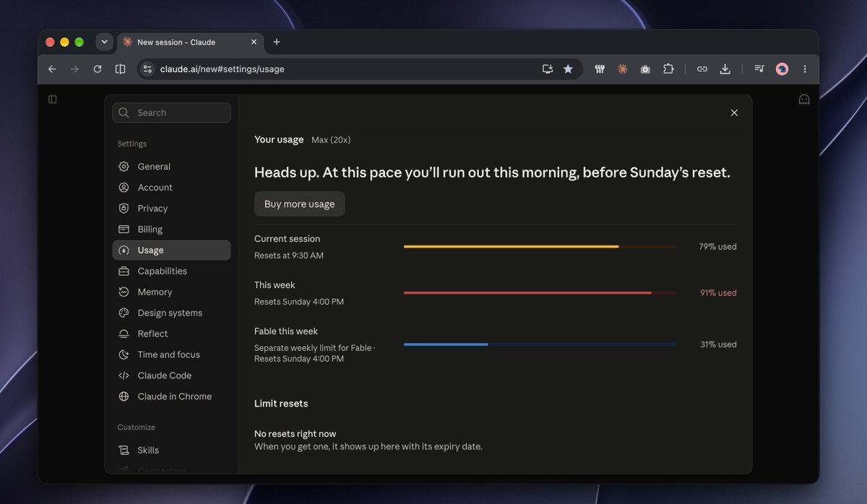867x504 pixels.
Task: Click the three-utensils extension icon
Action: click(x=600, y=69)
